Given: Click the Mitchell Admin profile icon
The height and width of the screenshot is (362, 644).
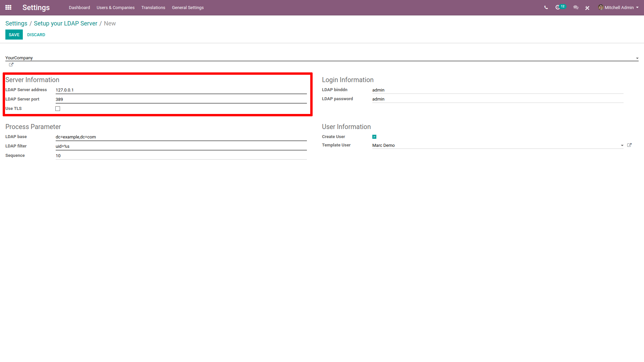Looking at the screenshot, I should 601,7.
